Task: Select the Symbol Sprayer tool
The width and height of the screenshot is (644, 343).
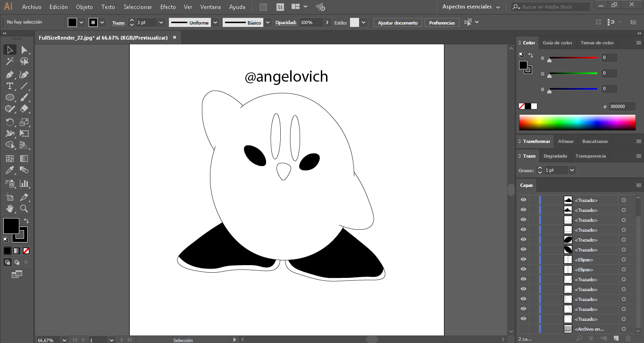Action: pos(9,183)
